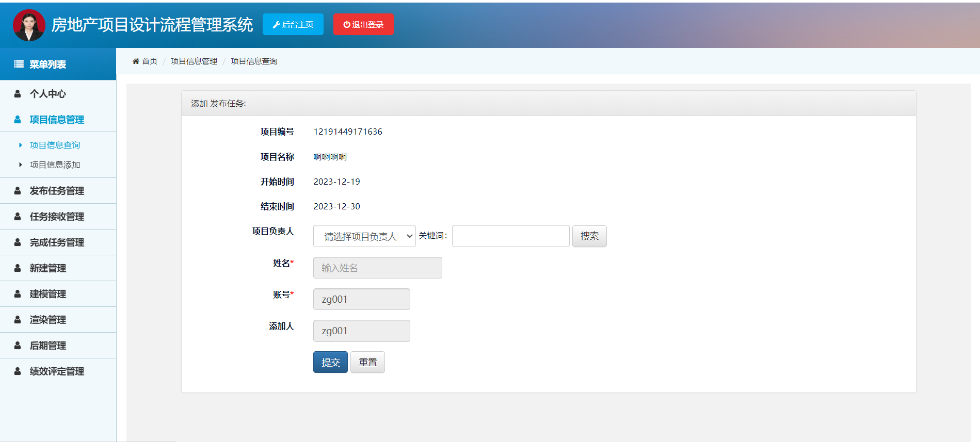Image resolution: width=980 pixels, height=442 pixels.
Task: Click the start date 2023-12-19
Action: pyautogui.click(x=337, y=182)
